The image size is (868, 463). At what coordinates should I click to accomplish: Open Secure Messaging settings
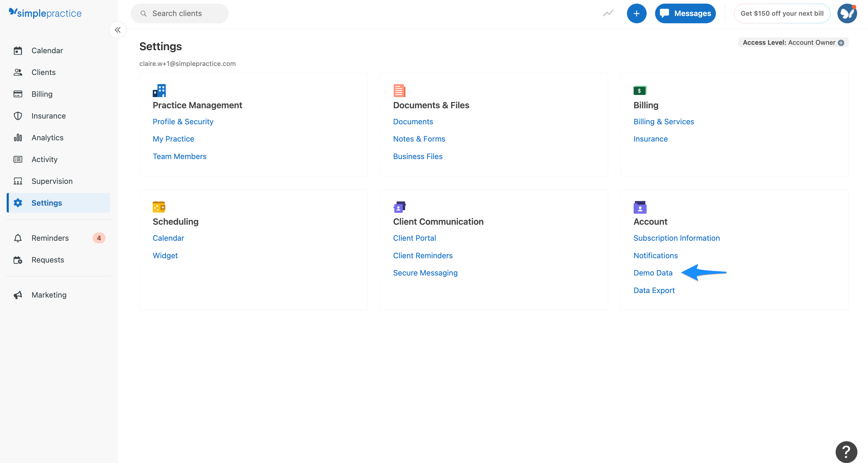(x=425, y=273)
